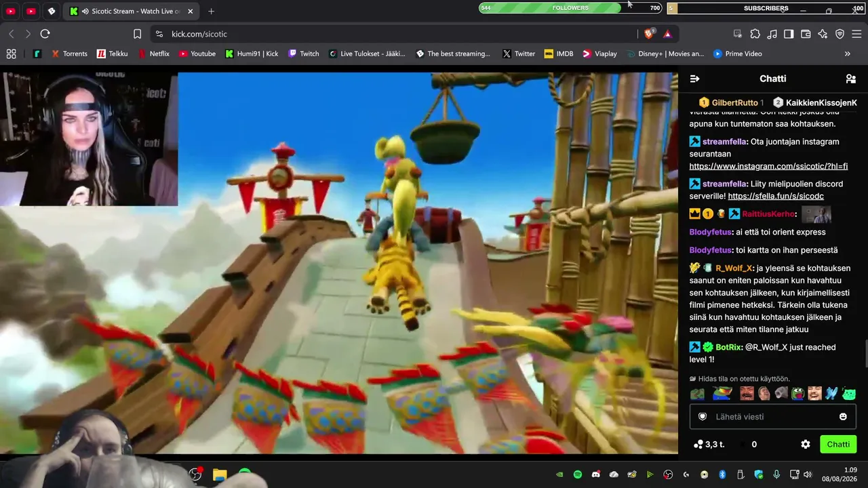Screen dimensions: 868x488
Task: Show more bookmarks with the chevron
Action: [x=847, y=54]
